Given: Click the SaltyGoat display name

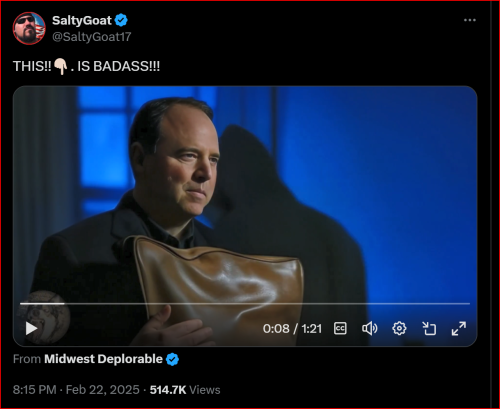Looking at the screenshot, I should pos(82,21).
